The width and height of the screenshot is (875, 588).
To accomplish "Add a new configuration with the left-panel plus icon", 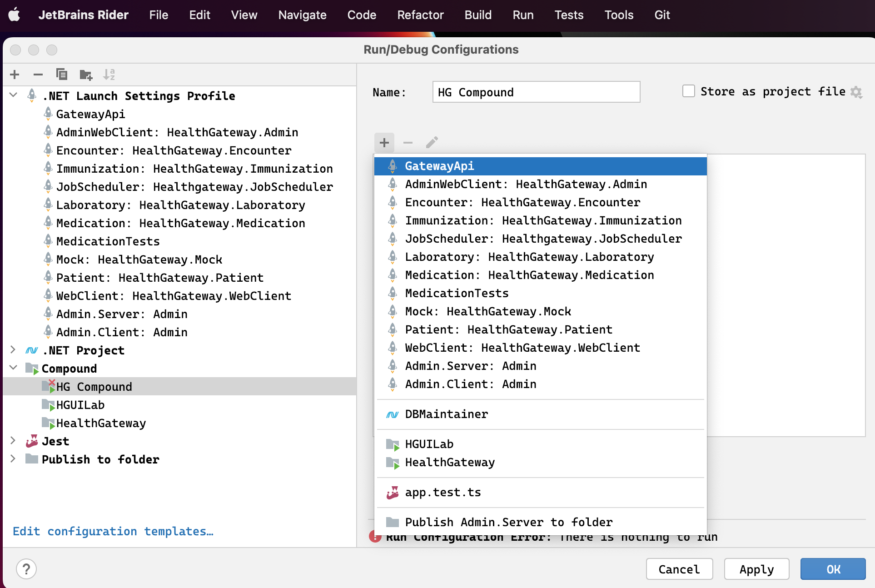I will (x=15, y=75).
